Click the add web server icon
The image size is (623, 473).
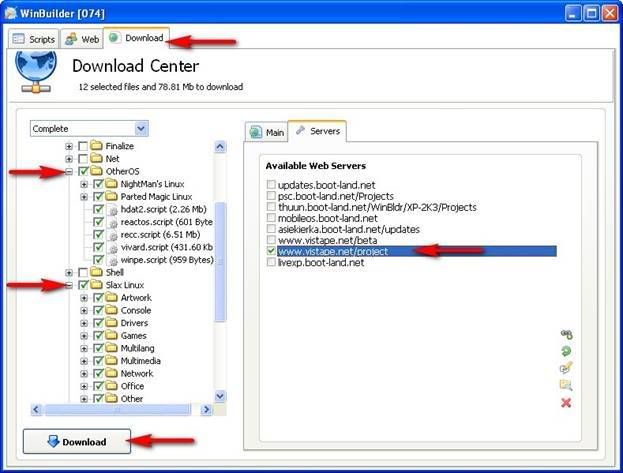pos(566,335)
